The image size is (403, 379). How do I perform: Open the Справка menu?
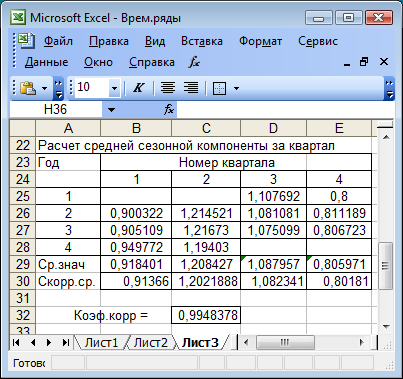152,62
